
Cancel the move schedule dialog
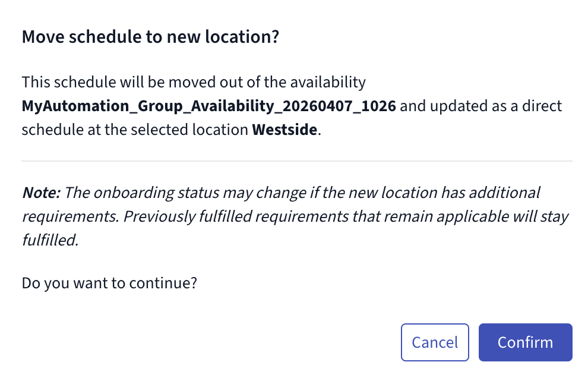tap(435, 342)
